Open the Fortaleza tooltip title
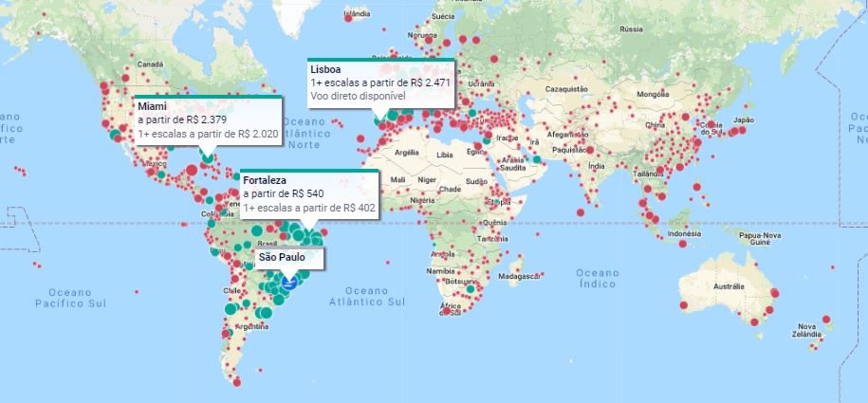The image size is (868, 403). (x=264, y=179)
